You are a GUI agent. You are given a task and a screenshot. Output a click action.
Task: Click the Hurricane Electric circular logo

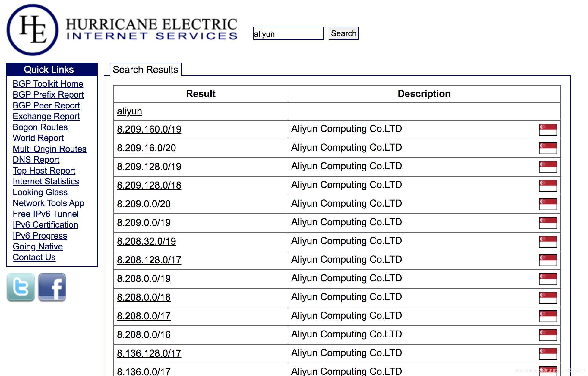tap(33, 30)
